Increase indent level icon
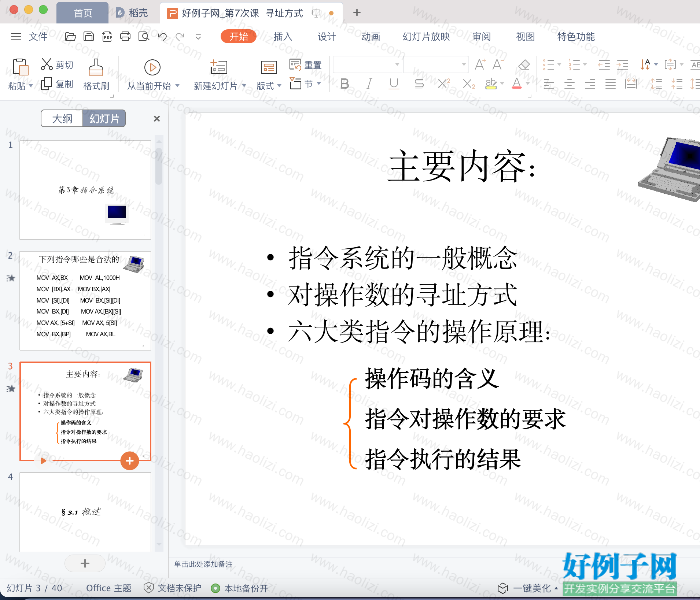The height and width of the screenshot is (600, 700). (x=622, y=65)
